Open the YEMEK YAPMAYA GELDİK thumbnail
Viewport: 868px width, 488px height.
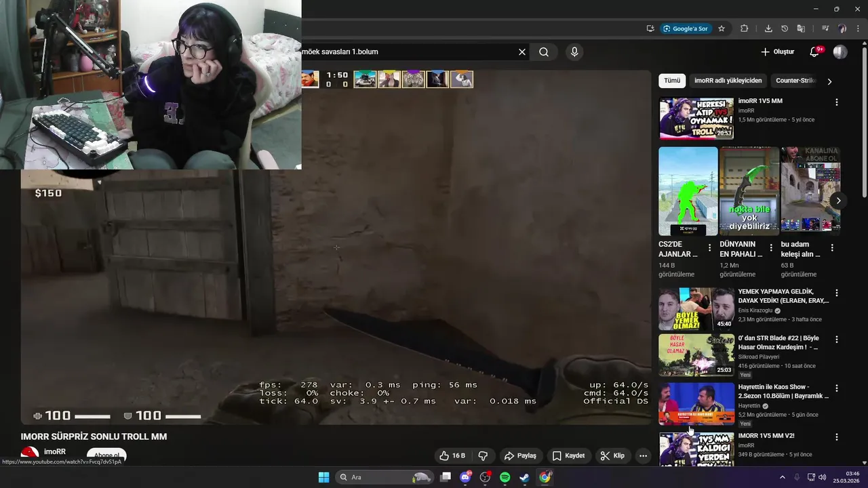tap(696, 309)
